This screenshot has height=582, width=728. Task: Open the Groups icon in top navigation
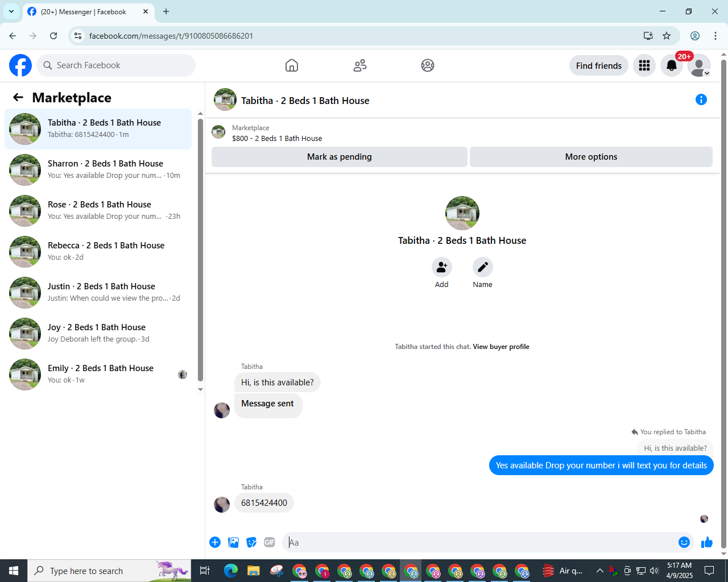pyautogui.click(x=428, y=65)
